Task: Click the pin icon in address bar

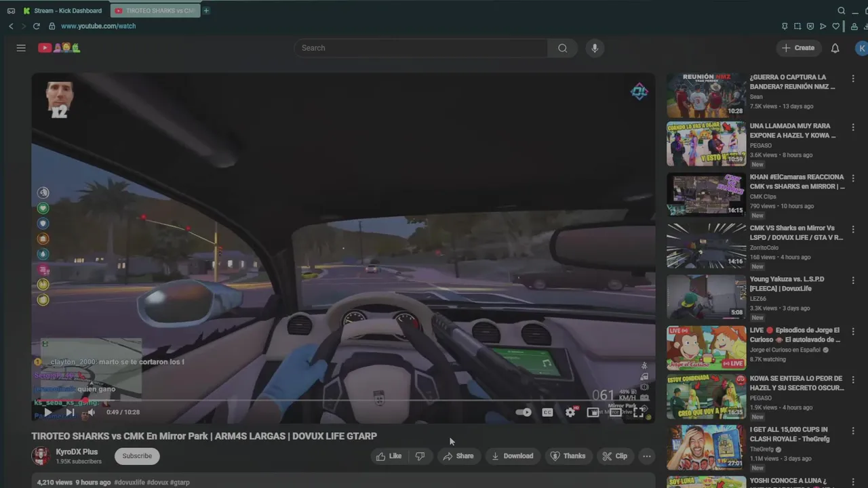Action: click(x=785, y=26)
